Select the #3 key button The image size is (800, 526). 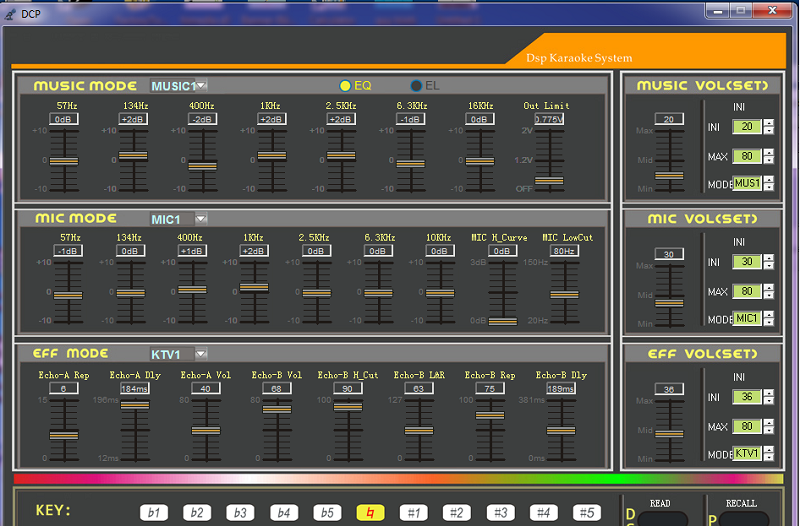[x=501, y=512]
